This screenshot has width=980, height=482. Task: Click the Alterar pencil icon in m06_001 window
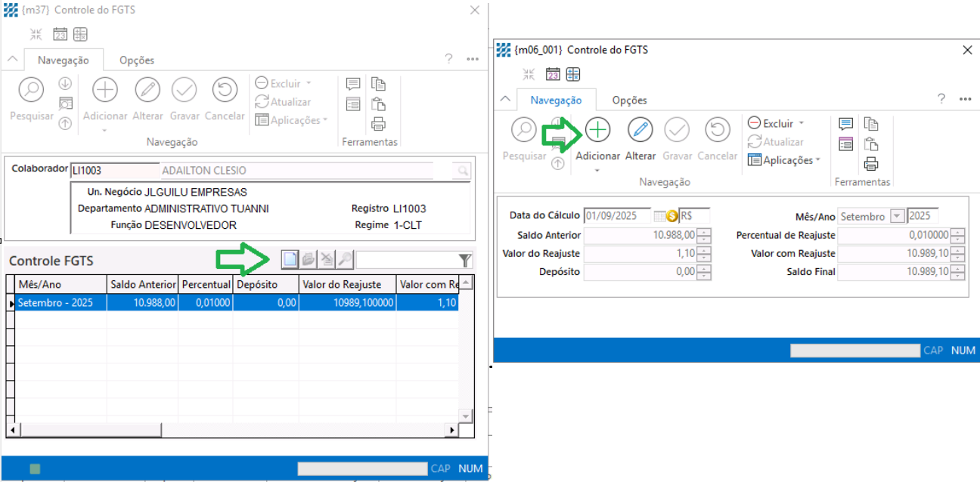(640, 130)
